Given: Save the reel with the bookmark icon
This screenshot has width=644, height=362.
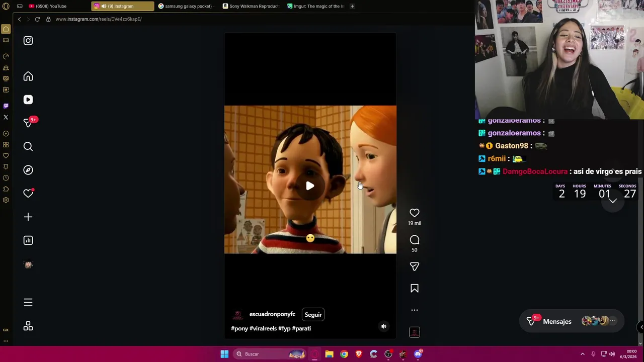Looking at the screenshot, I should (415, 289).
